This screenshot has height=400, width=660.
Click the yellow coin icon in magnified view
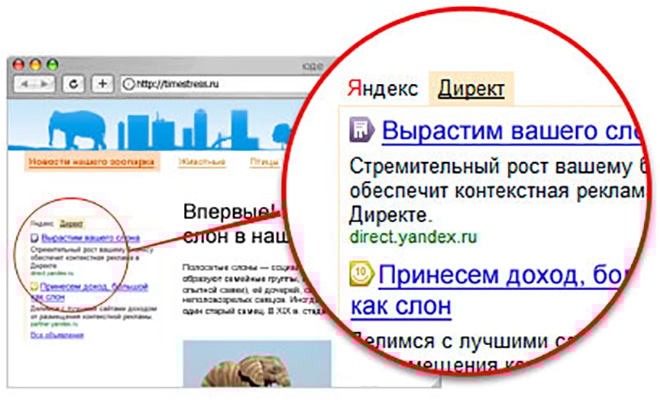361,272
